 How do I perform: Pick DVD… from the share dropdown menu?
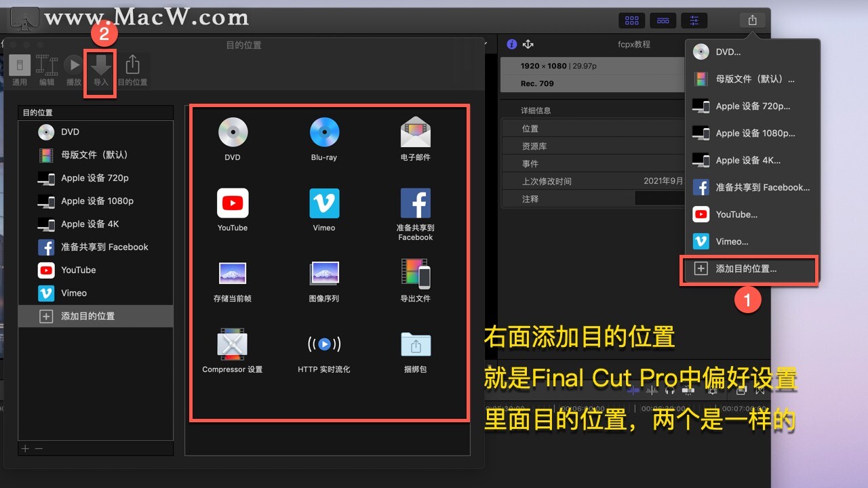(x=751, y=52)
